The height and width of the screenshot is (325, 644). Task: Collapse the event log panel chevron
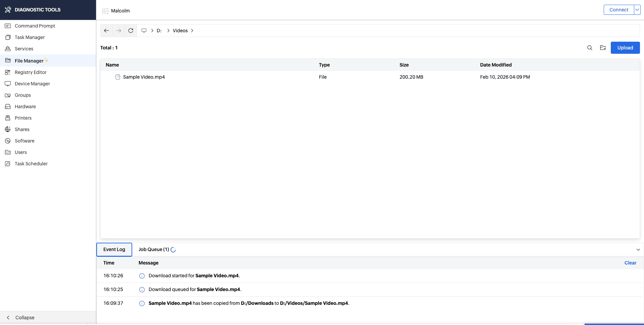tap(638, 250)
